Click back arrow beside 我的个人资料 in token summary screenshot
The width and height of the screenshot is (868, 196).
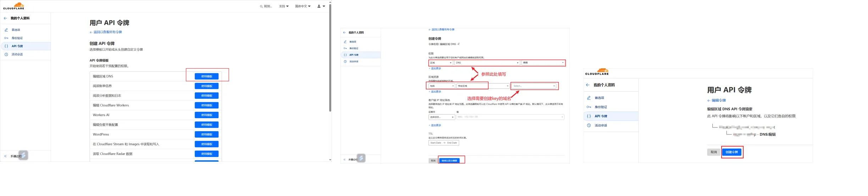(588, 85)
